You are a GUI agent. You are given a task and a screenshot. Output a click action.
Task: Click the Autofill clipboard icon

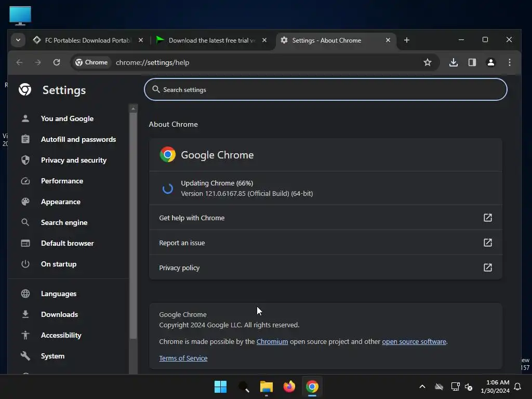tap(25, 139)
